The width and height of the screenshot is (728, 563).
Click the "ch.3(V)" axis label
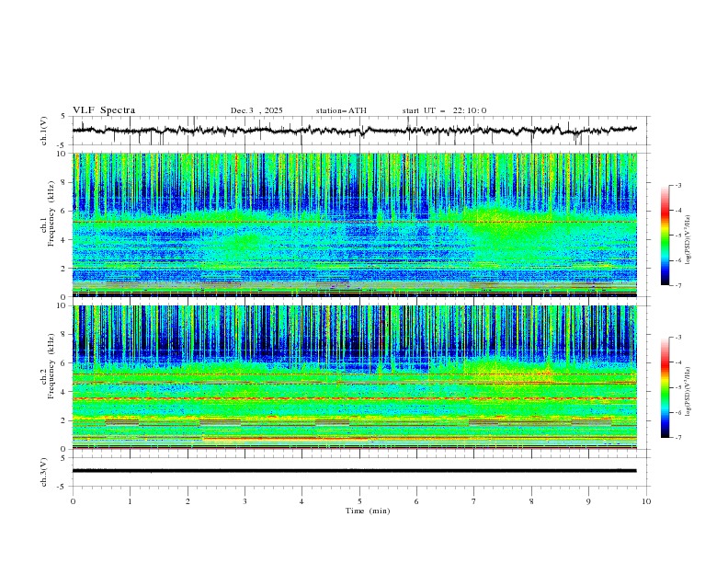click(x=44, y=472)
